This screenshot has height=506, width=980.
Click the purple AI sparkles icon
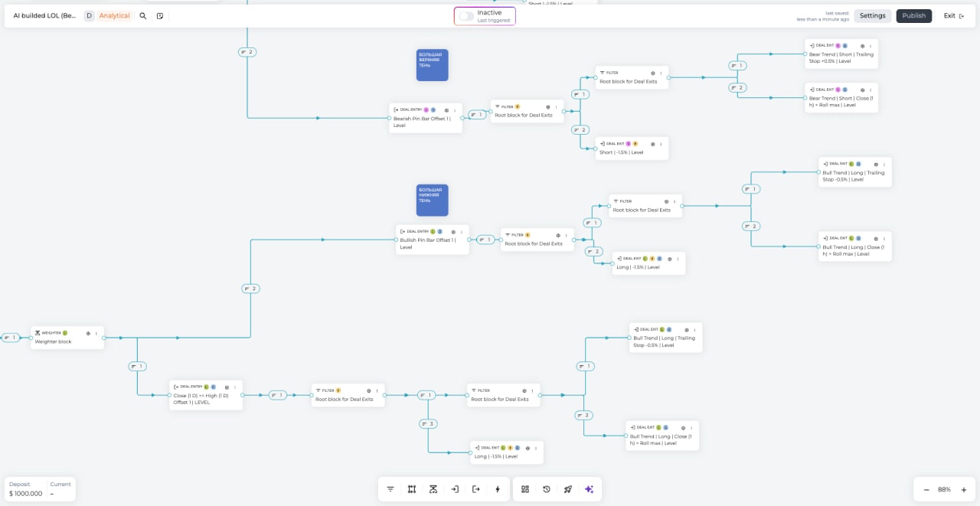click(589, 488)
